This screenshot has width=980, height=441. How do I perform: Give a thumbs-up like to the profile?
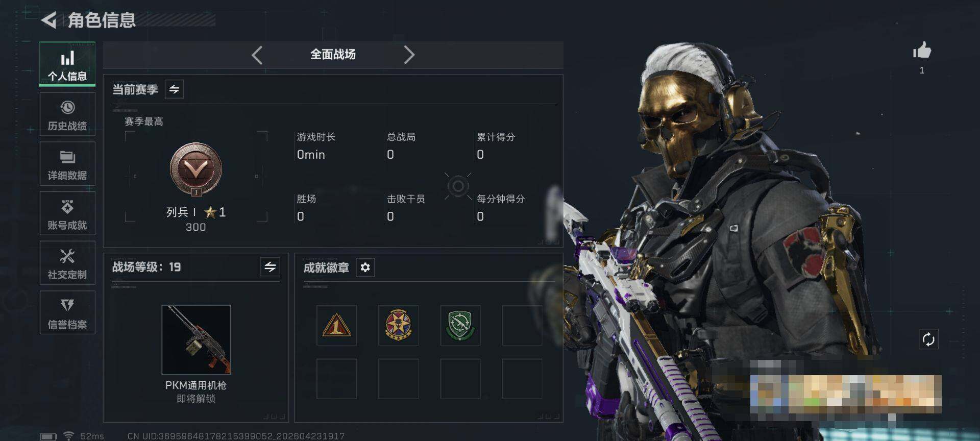922,51
